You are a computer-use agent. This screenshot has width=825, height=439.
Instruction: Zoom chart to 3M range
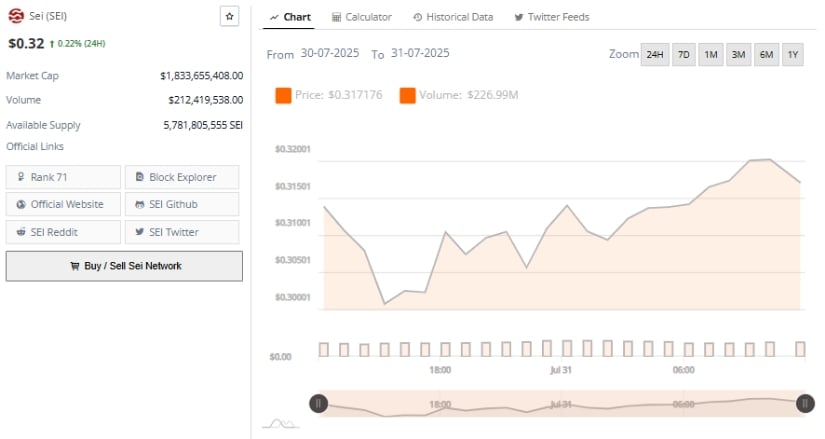point(738,54)
